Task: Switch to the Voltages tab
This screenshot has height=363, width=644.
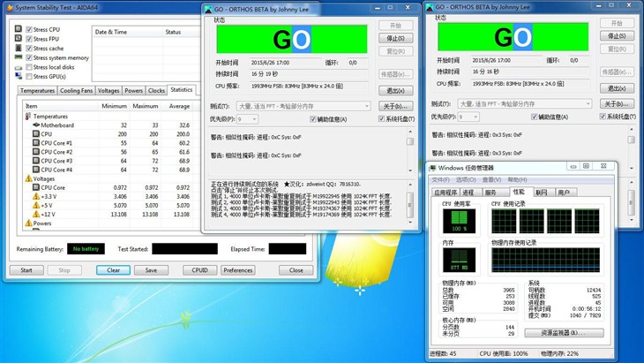Action: pyautogui.click(x=109, y=90)
